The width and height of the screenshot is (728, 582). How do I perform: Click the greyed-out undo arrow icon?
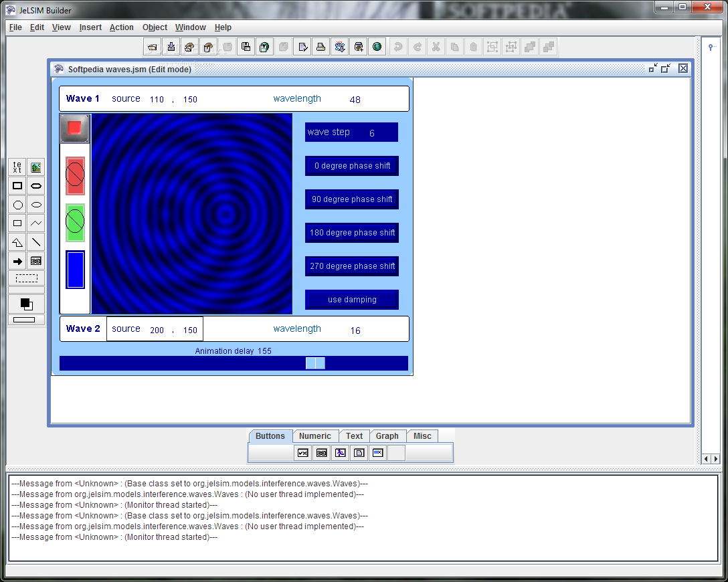point(398,47)
